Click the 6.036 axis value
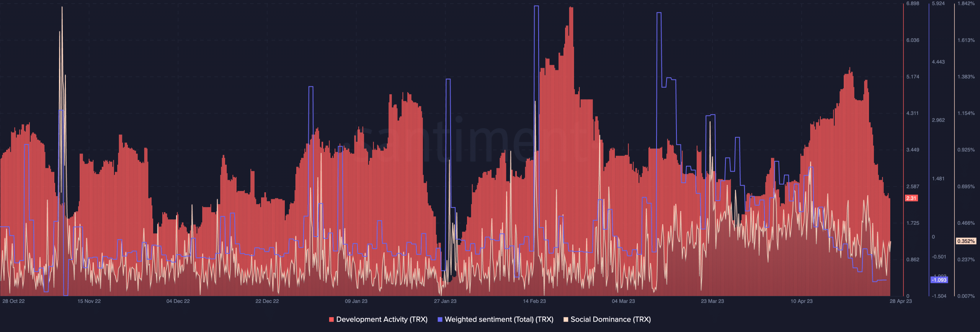 click(913, 40)
